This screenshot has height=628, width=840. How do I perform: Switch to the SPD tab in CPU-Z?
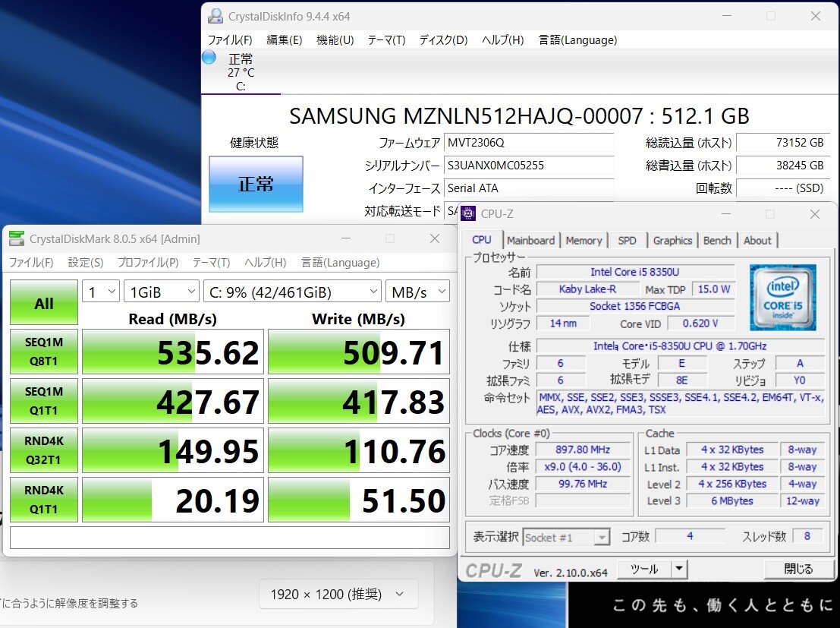coord(627,241)
